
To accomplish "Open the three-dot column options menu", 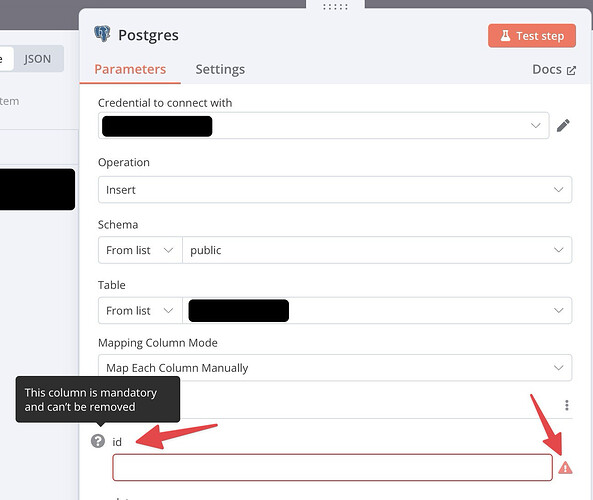I will click(567, 405).
